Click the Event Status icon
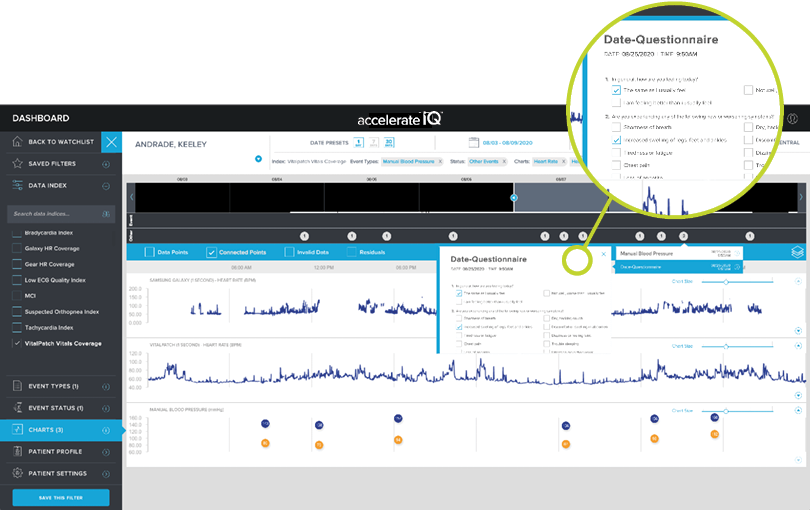 pos(17,408)
